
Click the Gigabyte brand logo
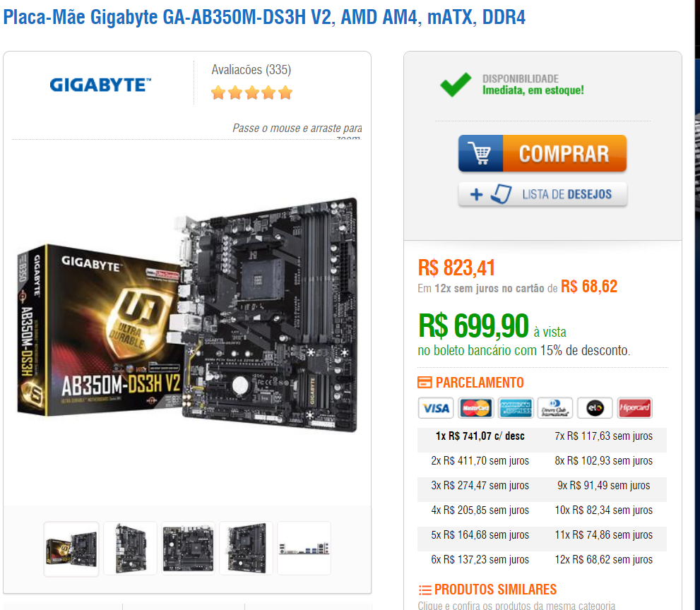(x=100, y=84)
